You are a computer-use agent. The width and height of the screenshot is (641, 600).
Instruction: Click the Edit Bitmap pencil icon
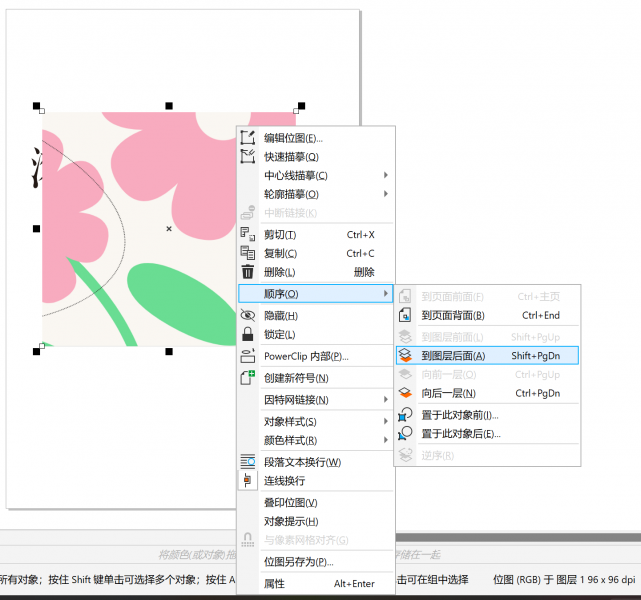[248, 138]
